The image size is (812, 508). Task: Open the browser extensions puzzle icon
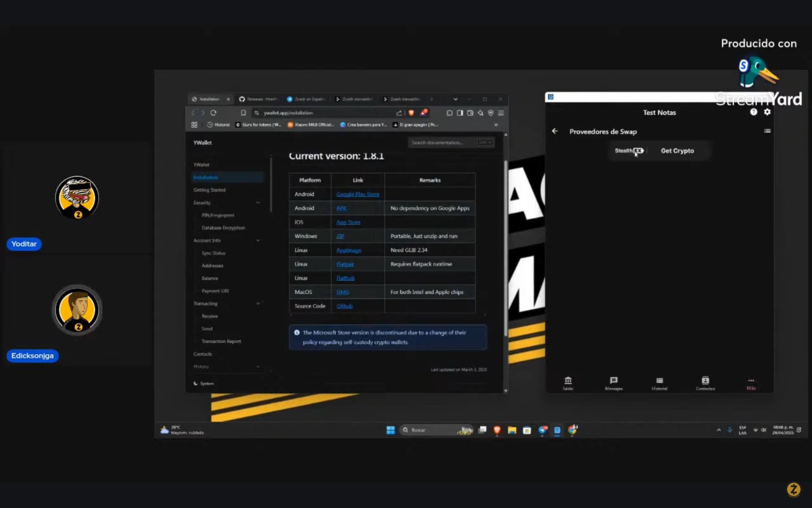(x=450, y=113)
